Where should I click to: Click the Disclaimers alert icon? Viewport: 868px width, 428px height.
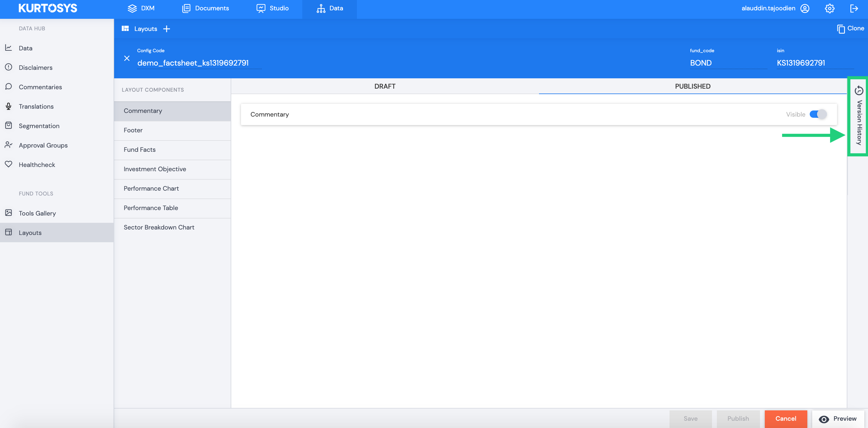[8, 67]
